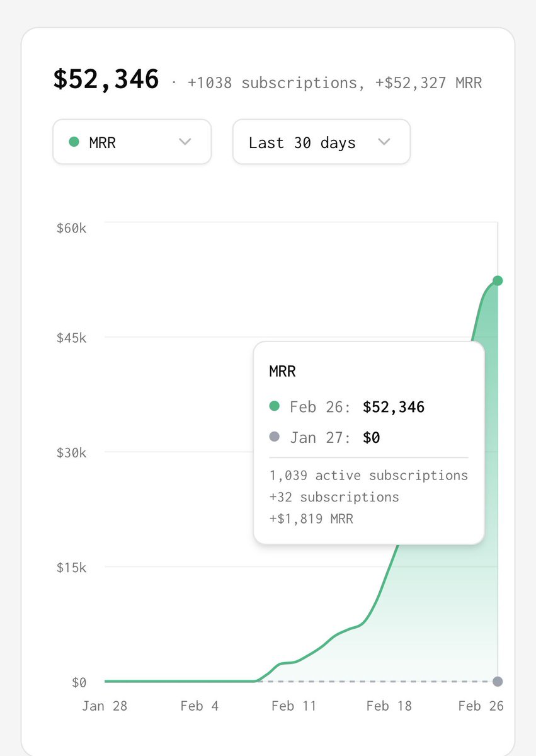The height and width of the screenshot is (756, 536).
Task: Click the $0 y-axis label
Action: tap(79, 682)
